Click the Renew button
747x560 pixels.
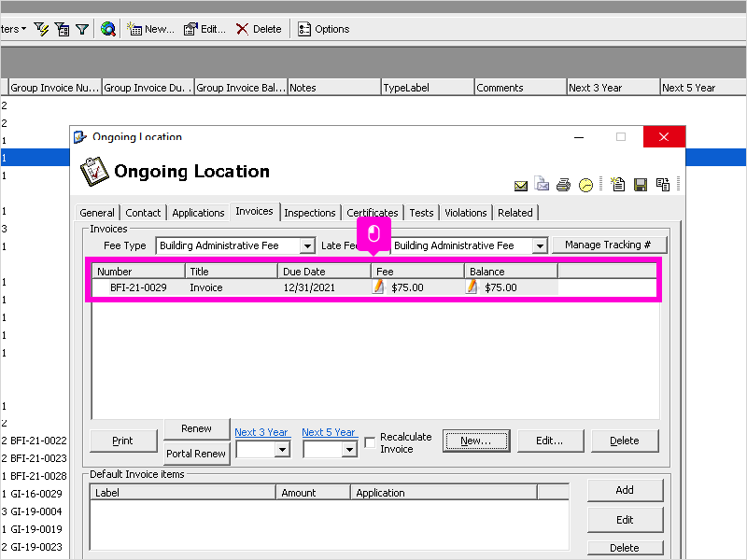tap(196, 428)
